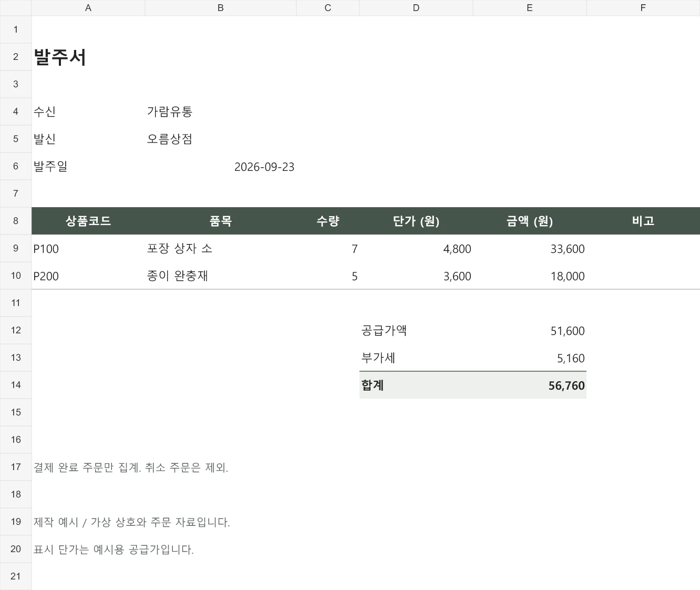Select supply amount 51,600 cell
This screenshot has height=590, width=700.
point(530,330)
